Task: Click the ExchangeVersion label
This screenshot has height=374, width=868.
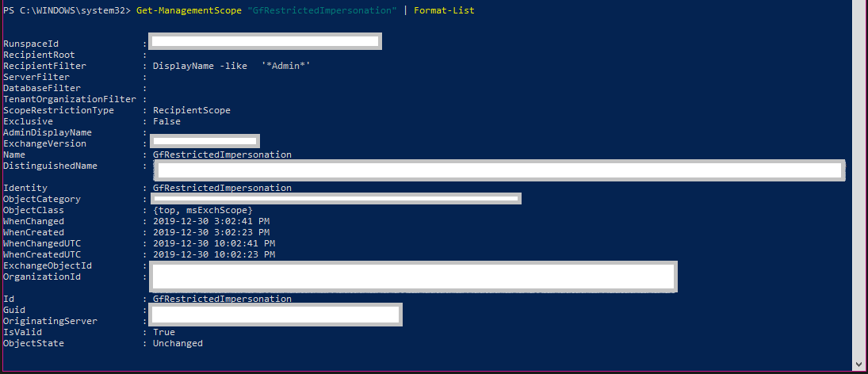Action: (45, 143)
